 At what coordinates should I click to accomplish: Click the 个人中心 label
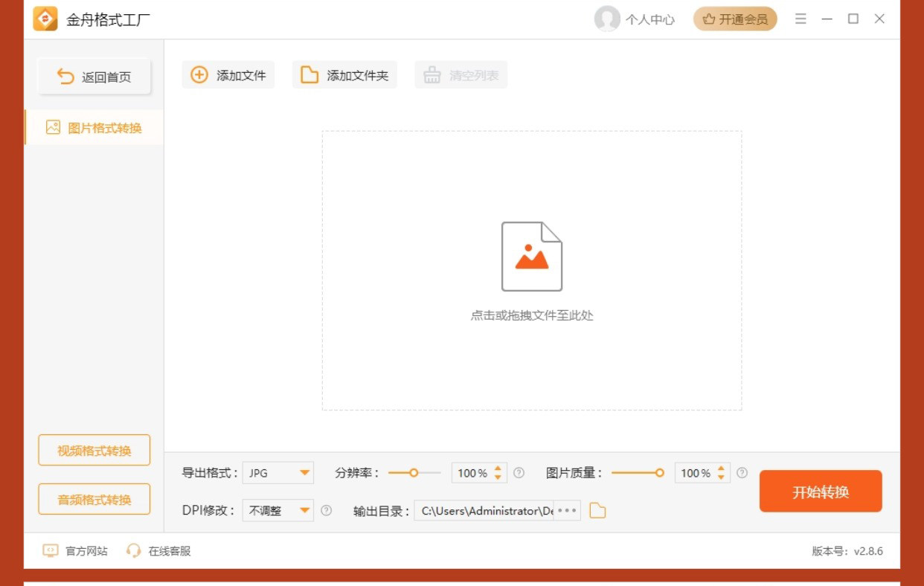point(650,20)
